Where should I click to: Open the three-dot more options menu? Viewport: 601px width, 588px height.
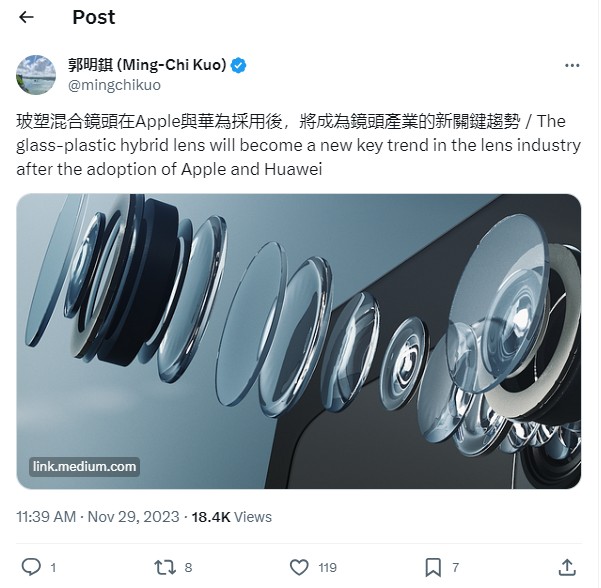click(x=572, y=66)
